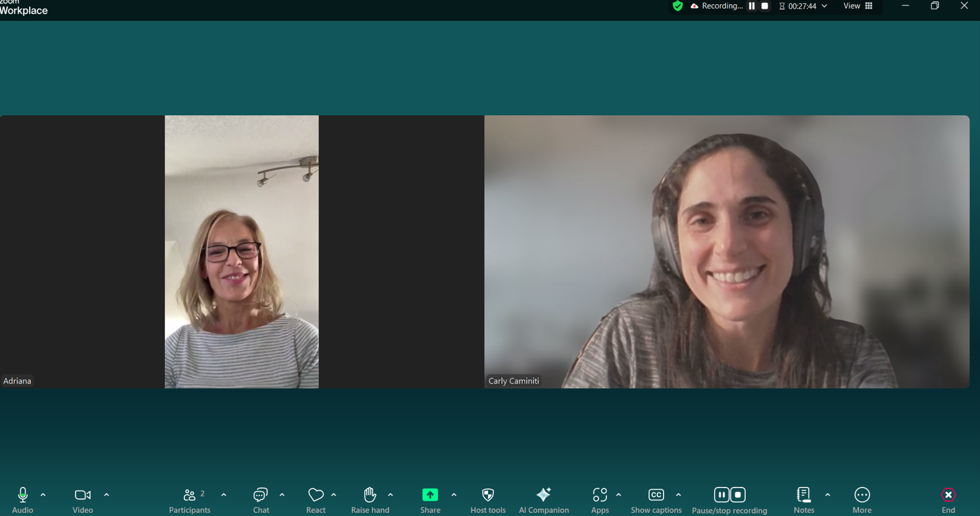The width and height of the screenshot is (980, 516).
Task: Open Host tools shield icon
Action: click(x=488, y=495)
